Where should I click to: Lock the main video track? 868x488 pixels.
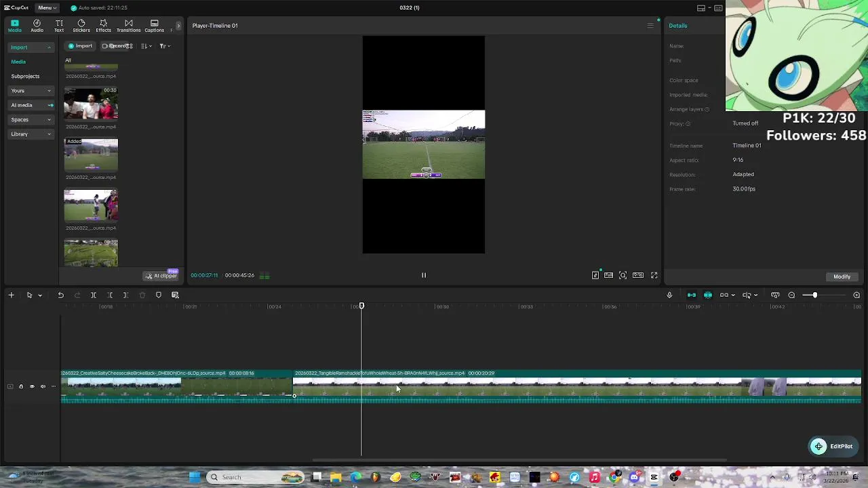[21, 386]
